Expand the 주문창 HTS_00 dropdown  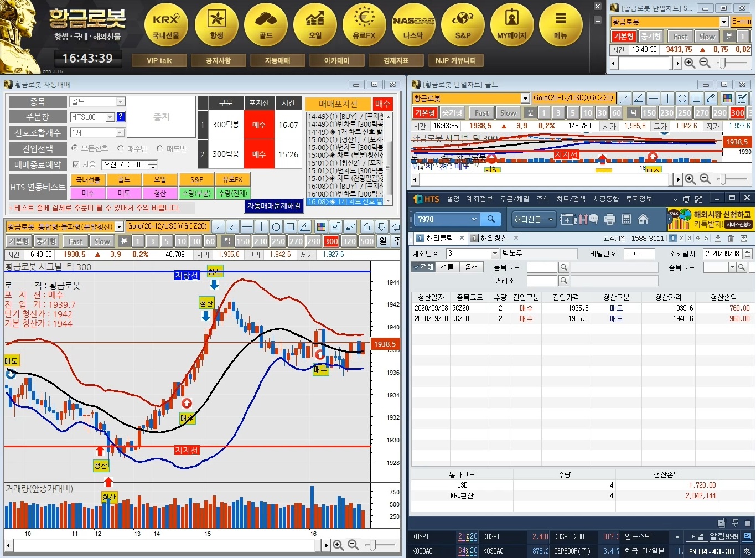110,117
